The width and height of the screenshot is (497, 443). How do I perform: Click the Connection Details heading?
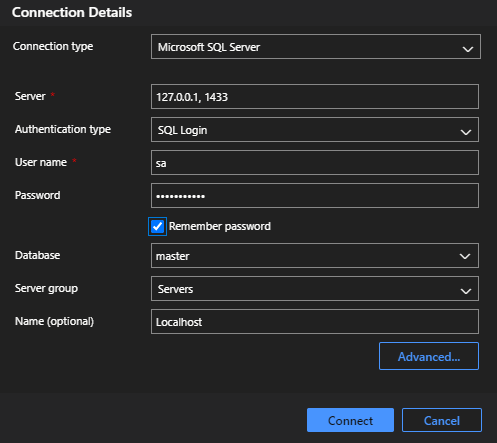pyautogui.click(x=72, y=13)
